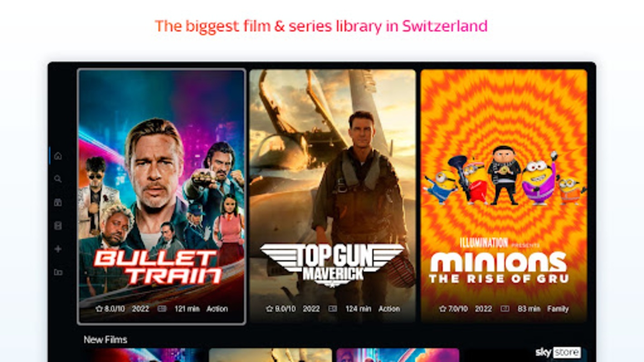
Task: Open the folder library icon in sidebar
Action: pyautogui.click(x=58, y=272)
